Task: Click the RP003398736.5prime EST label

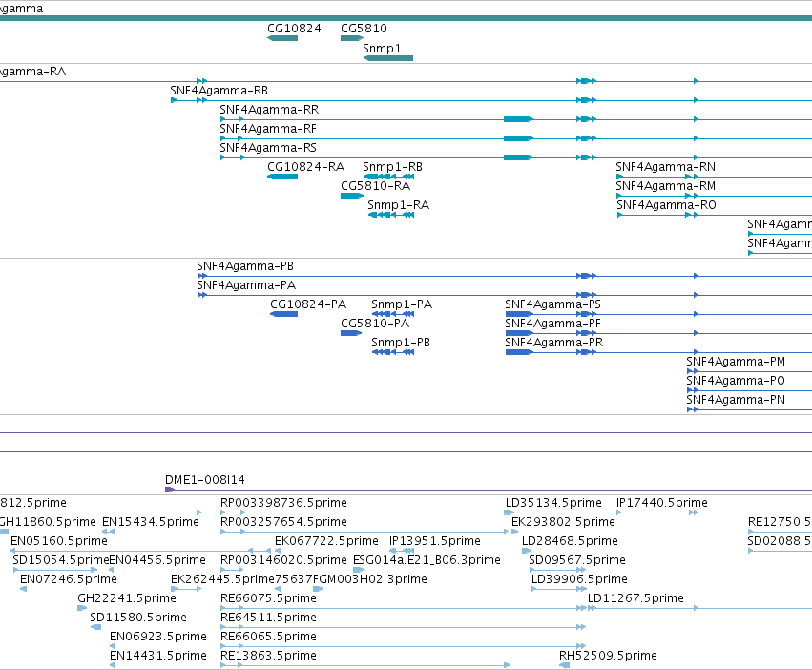Action: click(x=283, y=503)
